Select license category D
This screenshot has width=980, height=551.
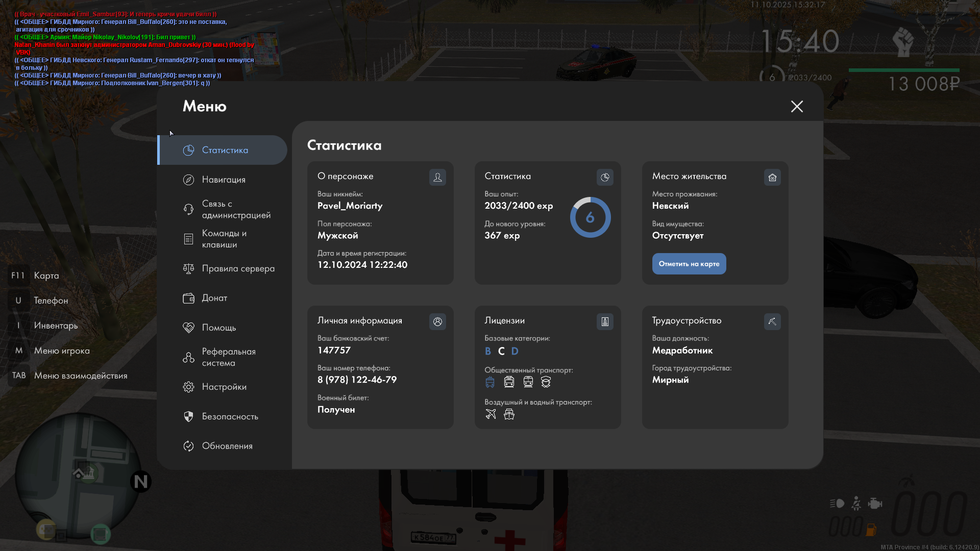click(x=514, y=351)
